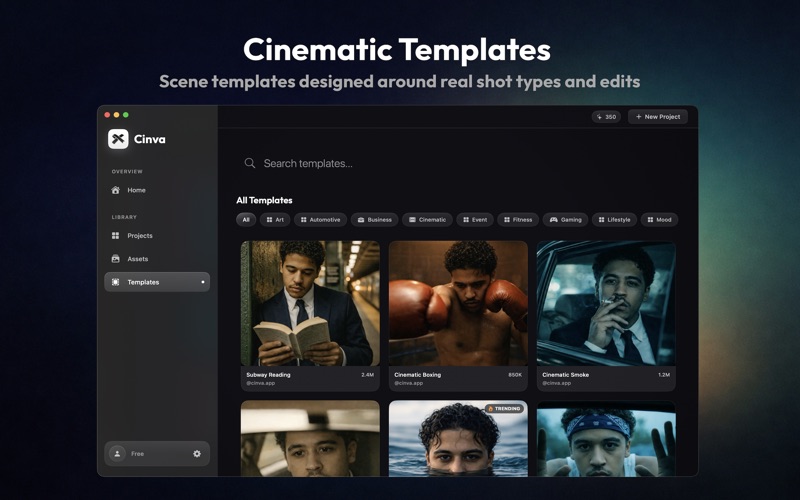Open the Trending water portrait template
The height and width of the screenshot is (500, 800).
pyautogui.click(x=458, y=438)
